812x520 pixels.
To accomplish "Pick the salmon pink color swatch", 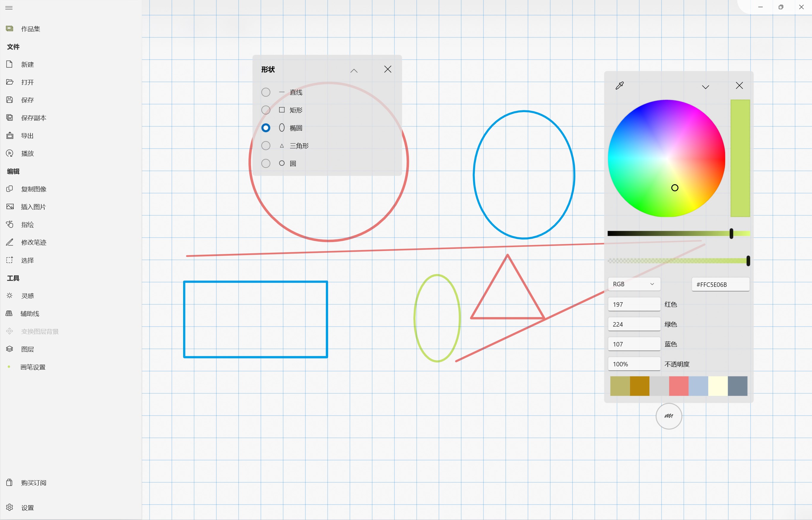I will click(678, 386).
